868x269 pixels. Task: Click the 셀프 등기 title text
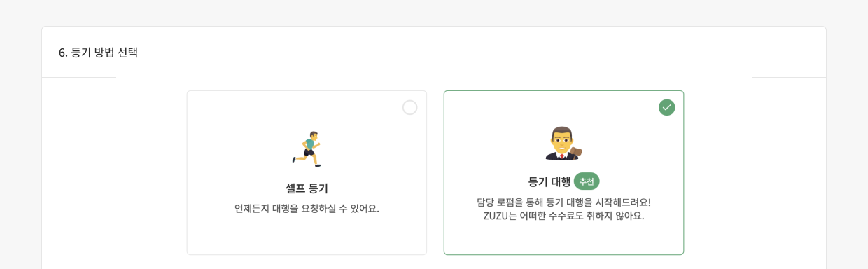(307, 188)
